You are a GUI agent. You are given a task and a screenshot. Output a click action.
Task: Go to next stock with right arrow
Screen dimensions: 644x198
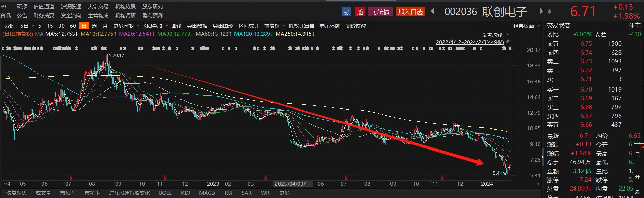[541, 11]
